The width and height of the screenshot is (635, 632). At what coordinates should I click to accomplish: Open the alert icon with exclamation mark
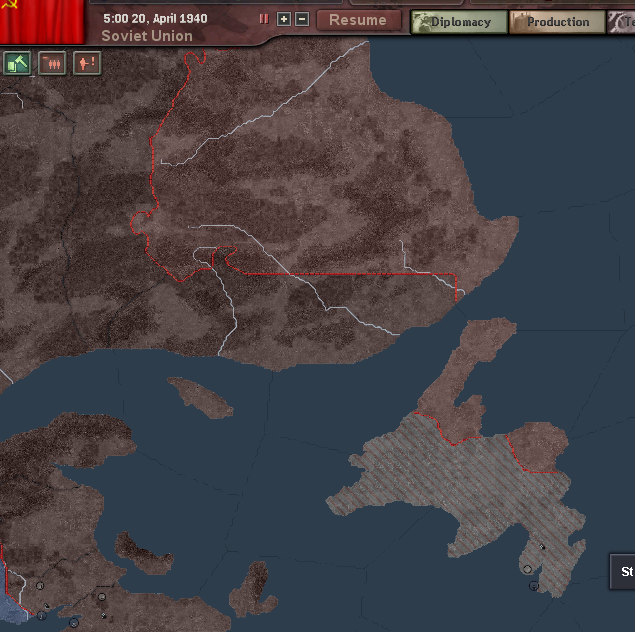pyautogui.click(x=86, y=63)
